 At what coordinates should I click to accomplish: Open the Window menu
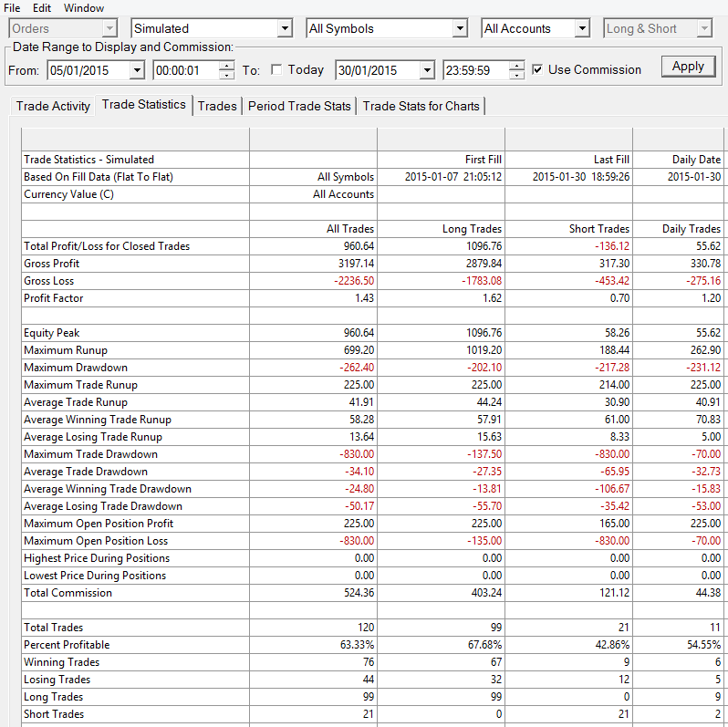84,8
